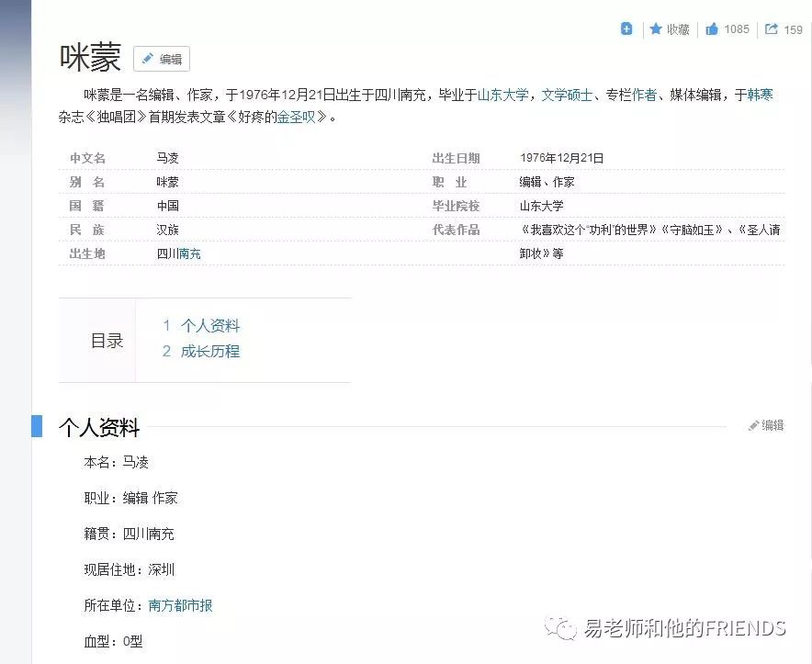Screen dimensions: 812x664
Task: Edit the 个人资料 section
Action: (766, 425)
